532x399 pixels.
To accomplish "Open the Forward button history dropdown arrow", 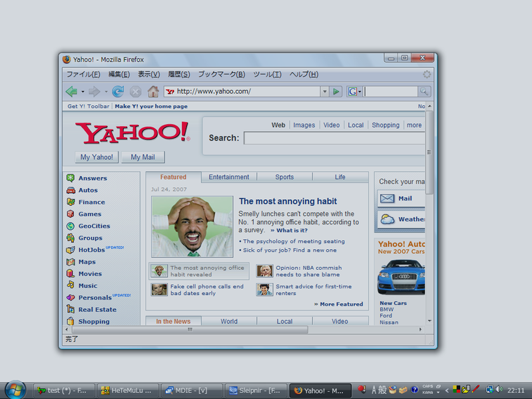I will [106, 92].
